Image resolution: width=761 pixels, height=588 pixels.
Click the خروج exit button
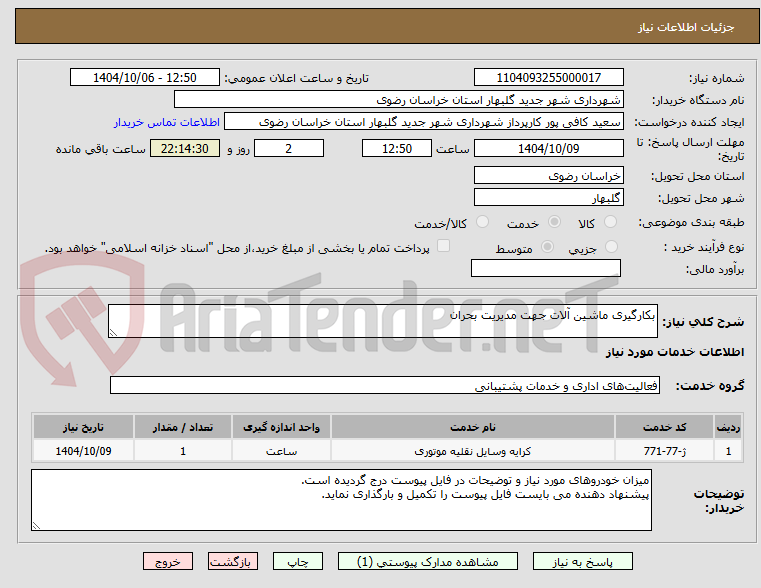click(168, 561)
